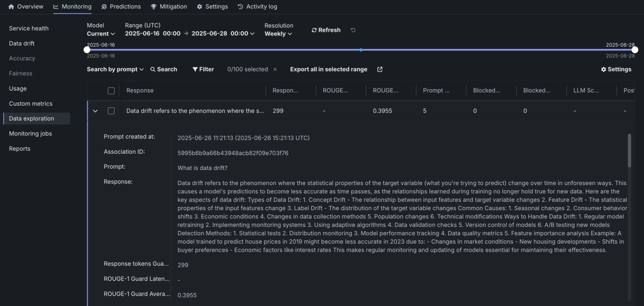Expand the Search by prompt dropdown
This screenshot has width=644, height=306.
tap(115, 69)
